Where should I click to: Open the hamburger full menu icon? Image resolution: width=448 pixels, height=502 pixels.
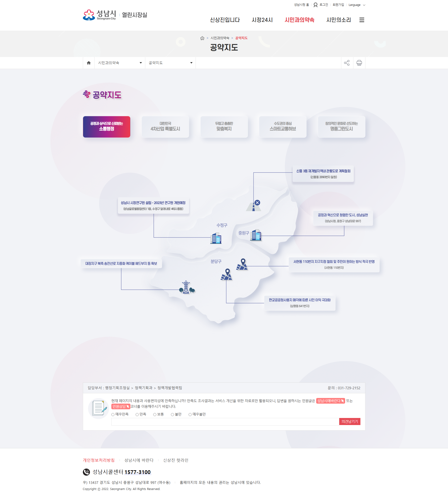[x=362, y=20]
